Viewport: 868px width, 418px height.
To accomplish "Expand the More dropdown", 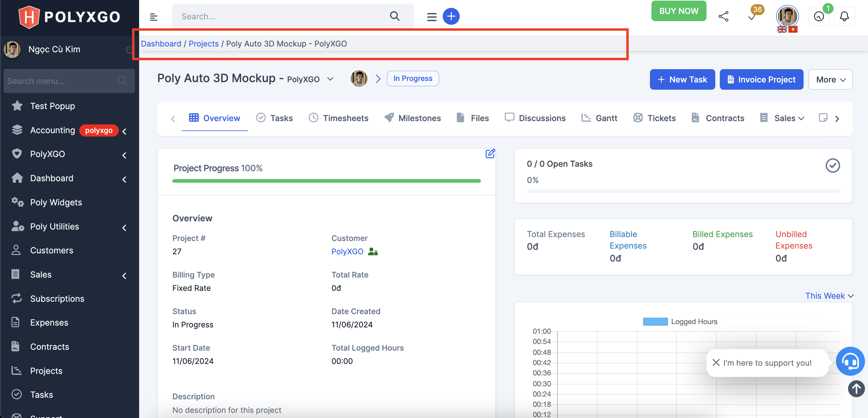I will [x=830, y=79].
